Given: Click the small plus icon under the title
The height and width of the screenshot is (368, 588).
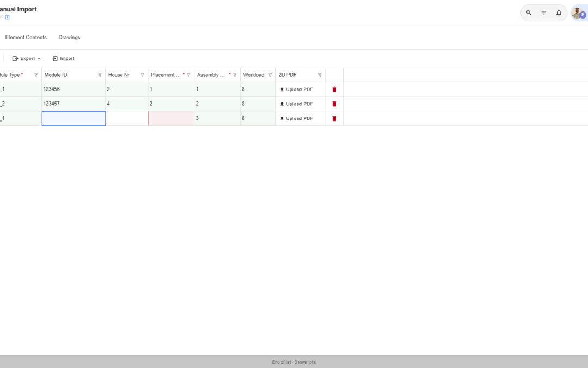Looking at the screenshot, I should click(x=8, y=17).
